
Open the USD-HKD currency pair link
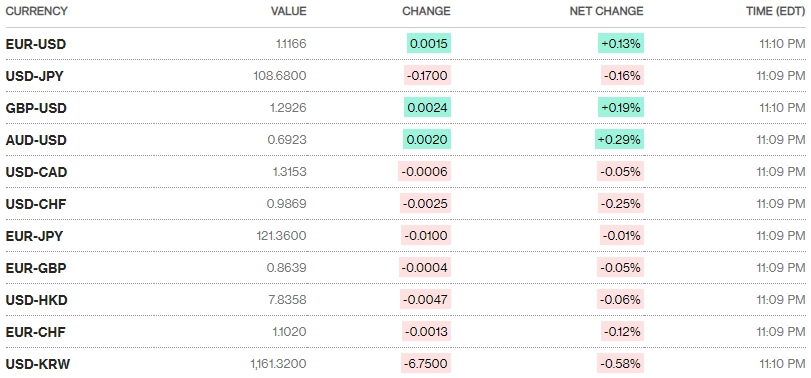(x=36, y=300)
